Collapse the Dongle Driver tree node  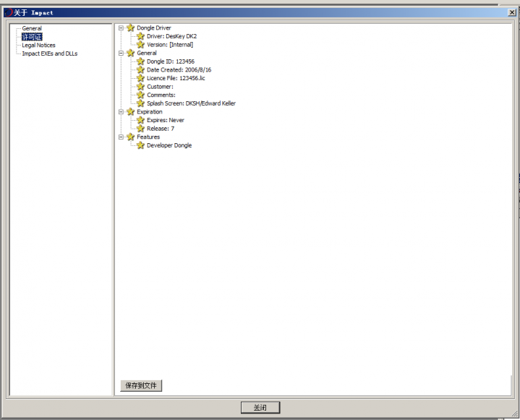pos(121,28)
